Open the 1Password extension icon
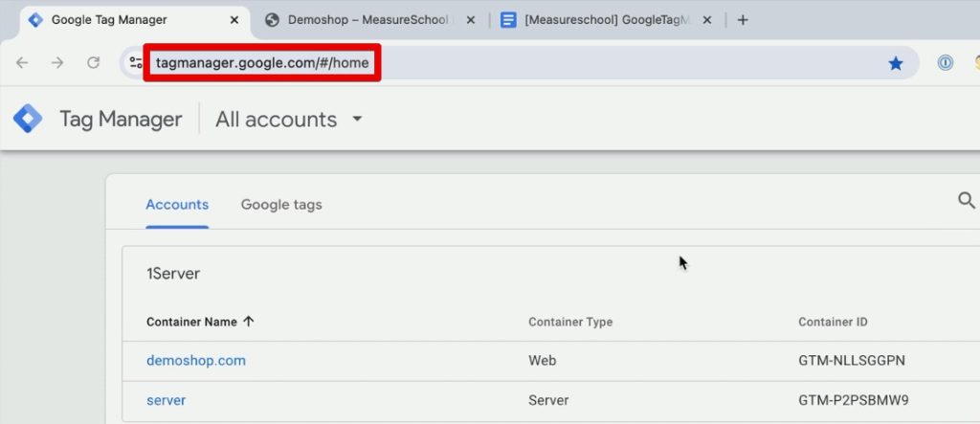Image resolution: width=980 pixels, height=424 pixels. (x=946, y=62)
